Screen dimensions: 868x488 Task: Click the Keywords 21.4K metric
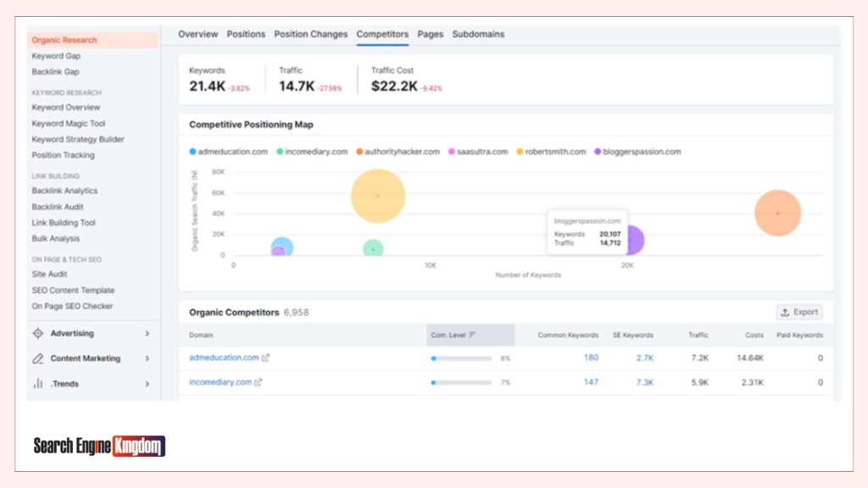207,86
